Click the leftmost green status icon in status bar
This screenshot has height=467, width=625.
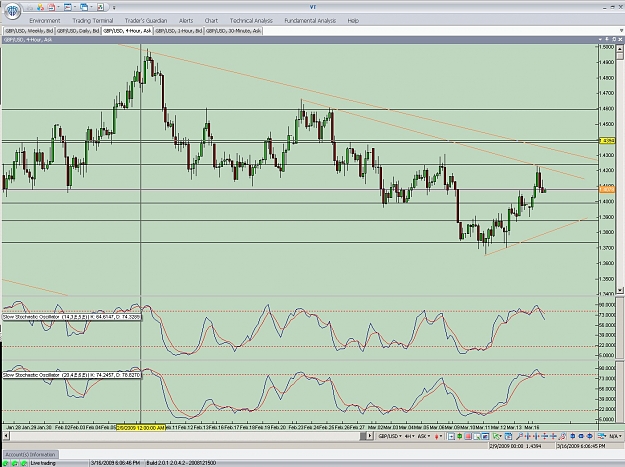point(6,463)
